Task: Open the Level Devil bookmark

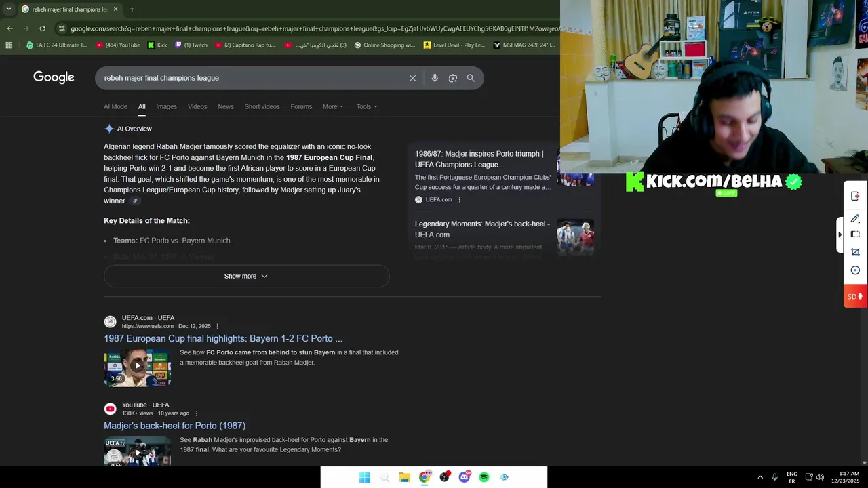Action: tap(454, 45)
